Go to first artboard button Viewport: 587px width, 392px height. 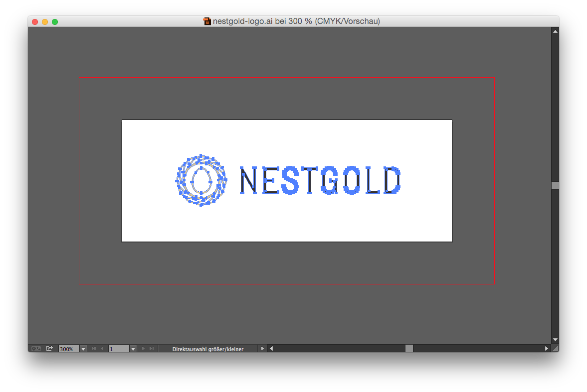[x=94, y=349]
